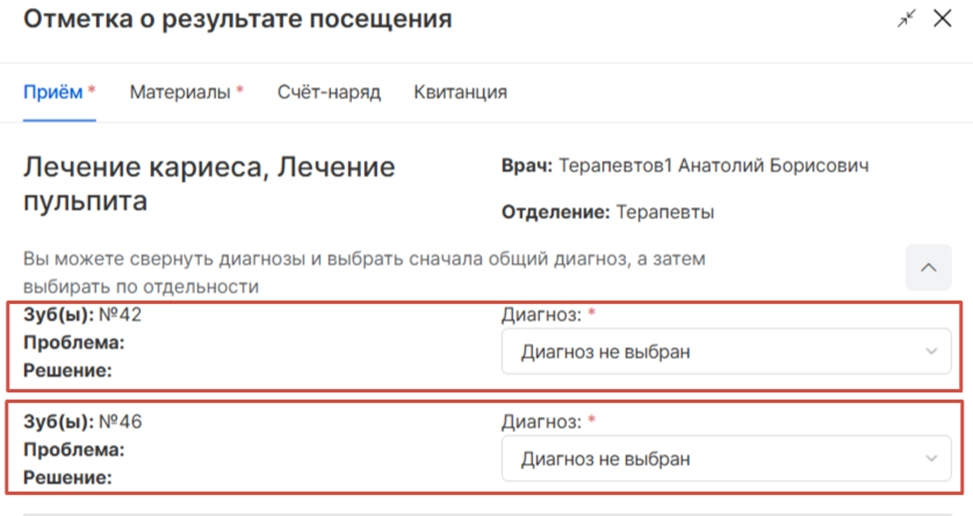Click the hint text about collapsing diagnoses
973x516 pixels.
pos(364,273)
